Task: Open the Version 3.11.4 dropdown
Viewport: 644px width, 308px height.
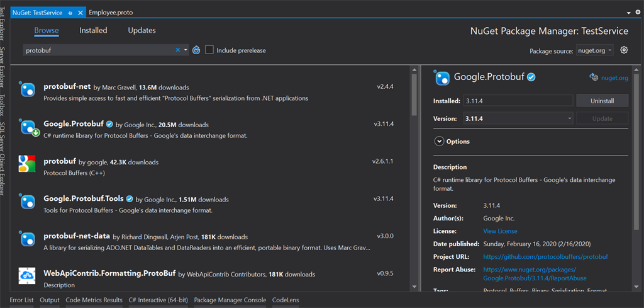Action: [x=518, y=118]
